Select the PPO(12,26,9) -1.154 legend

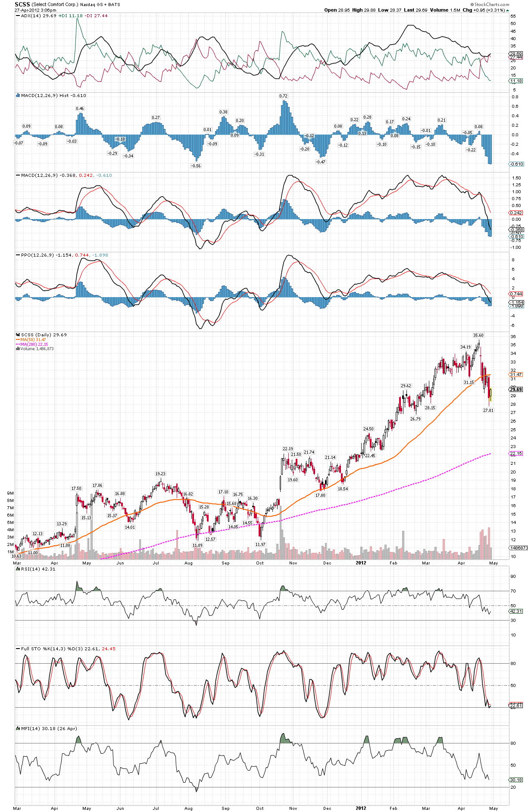click(x=46, y=255)
